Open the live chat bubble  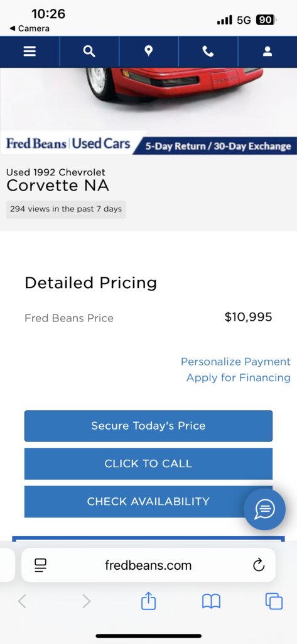(x=264, y=509)
